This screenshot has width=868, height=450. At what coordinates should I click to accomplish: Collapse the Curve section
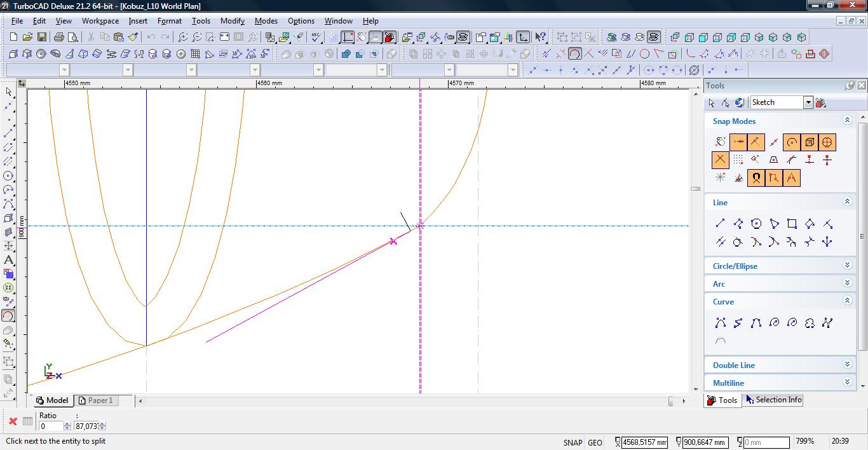pos(847,301)
